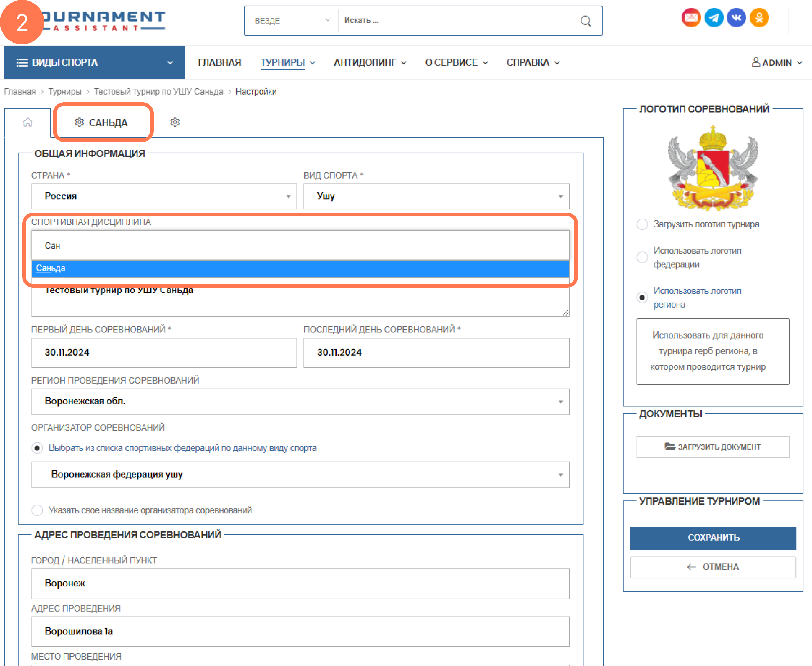Open the VK social icon
The height and width of the screenshot is (666, 812).
click(x=736, y=18)
